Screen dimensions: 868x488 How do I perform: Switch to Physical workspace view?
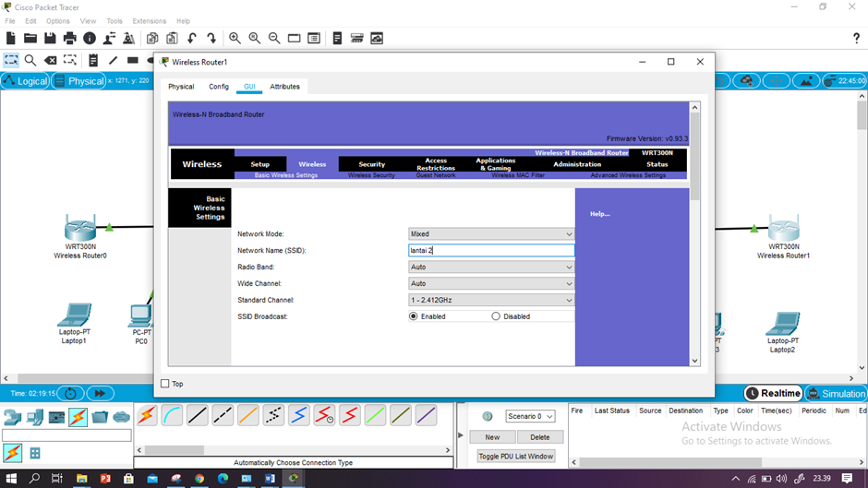78,81
